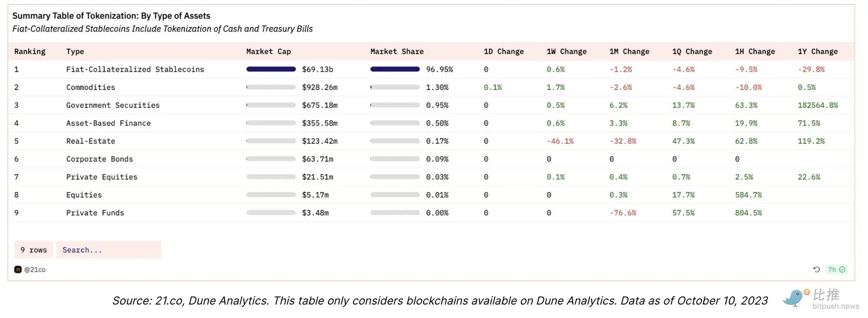Click the Commodities market share bar
The width and height of the screenshot is (868, 318).
[395, 87]
